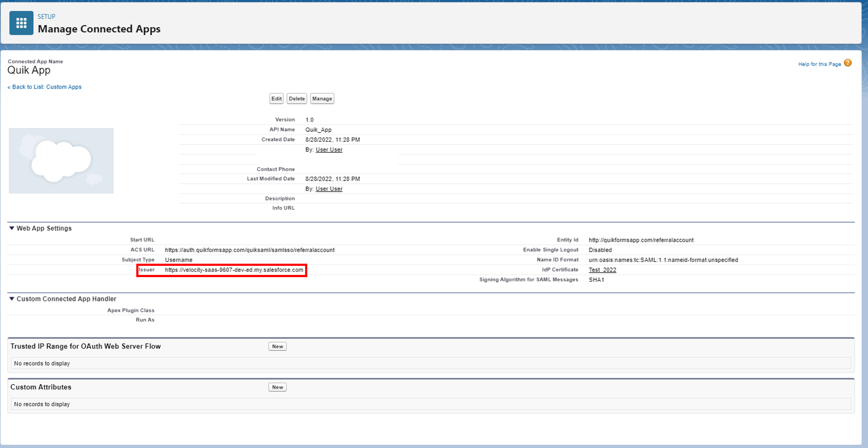Click the Last Modified Date value 8/28/2022

[332, 179]
